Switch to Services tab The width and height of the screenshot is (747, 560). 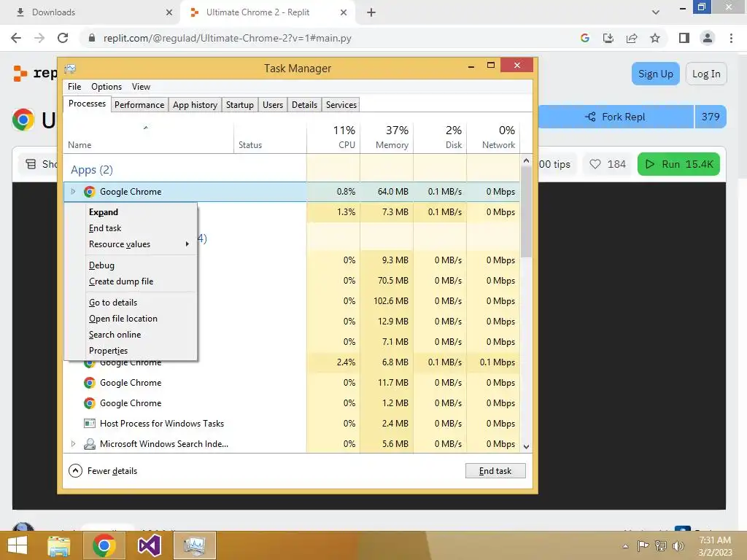coord(341,105)
